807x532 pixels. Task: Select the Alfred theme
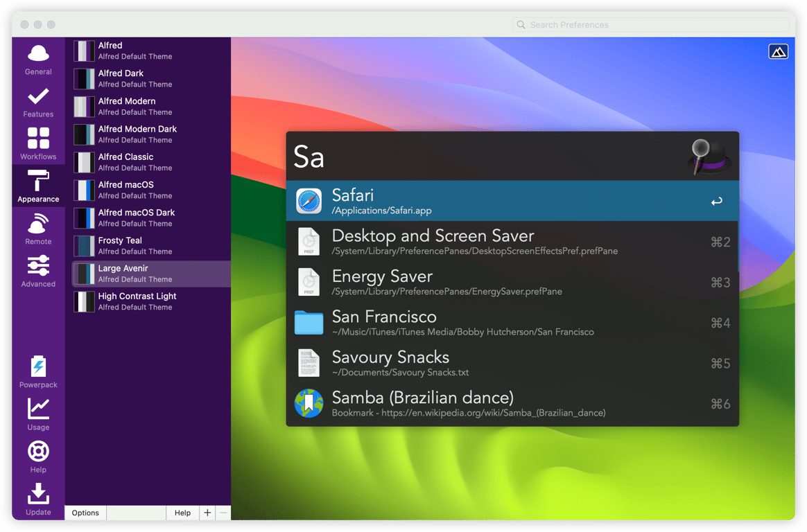152,51
